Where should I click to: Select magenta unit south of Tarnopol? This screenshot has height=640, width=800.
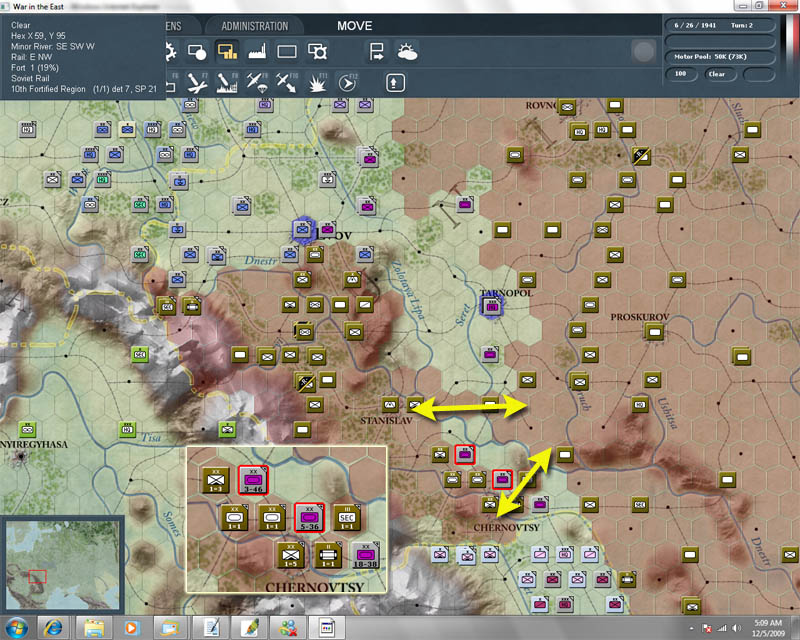click(490, 354)
